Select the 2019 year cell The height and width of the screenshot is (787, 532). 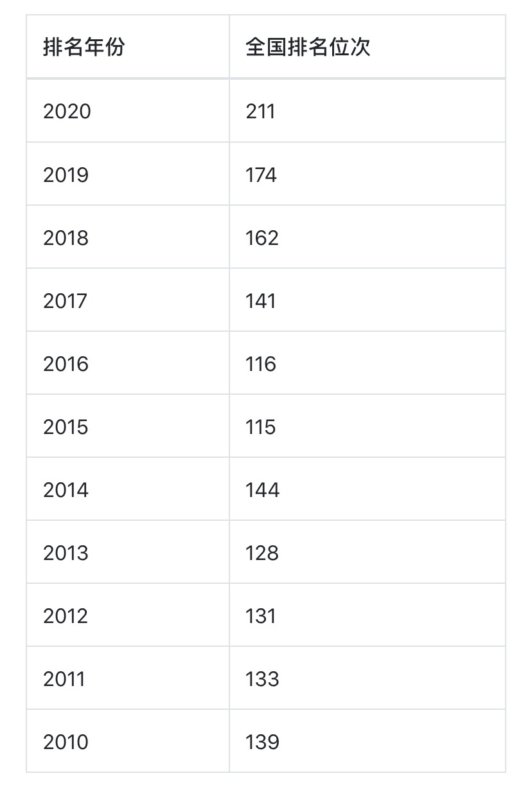coord(66,174)
